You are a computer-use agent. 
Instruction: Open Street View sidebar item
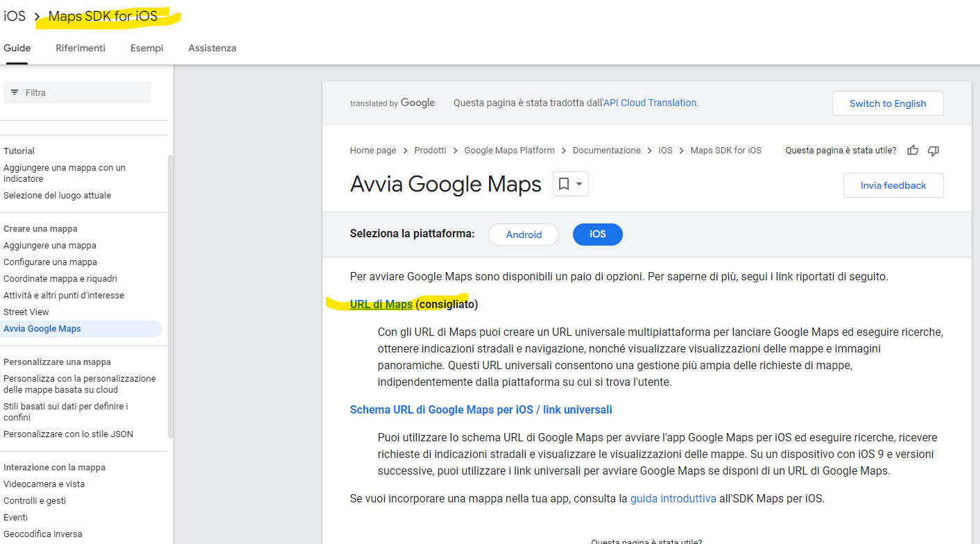[x=26, y=312]
